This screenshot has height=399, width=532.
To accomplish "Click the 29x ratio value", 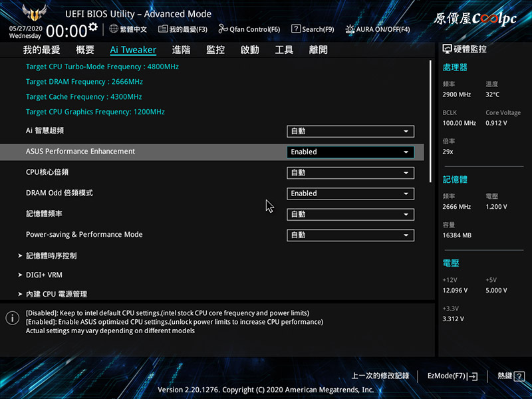I will 448,152.
